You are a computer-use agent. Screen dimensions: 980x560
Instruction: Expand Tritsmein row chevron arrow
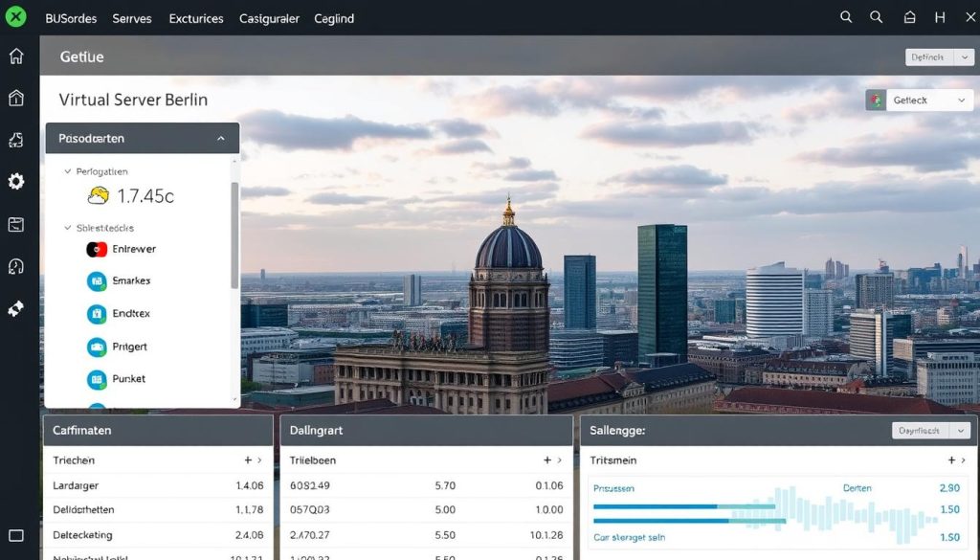pos(964,460)
